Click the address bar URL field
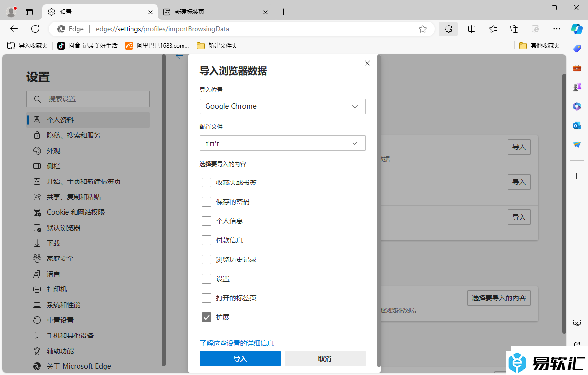The height and width of the screenshot is (375, 588). click(x=241, y=29)
